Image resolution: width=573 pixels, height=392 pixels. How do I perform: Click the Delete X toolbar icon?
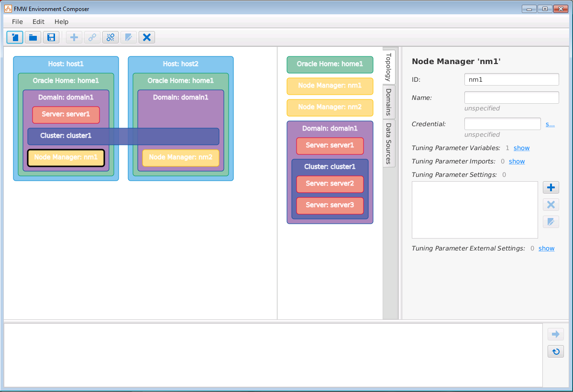click(x=147, y=37)
